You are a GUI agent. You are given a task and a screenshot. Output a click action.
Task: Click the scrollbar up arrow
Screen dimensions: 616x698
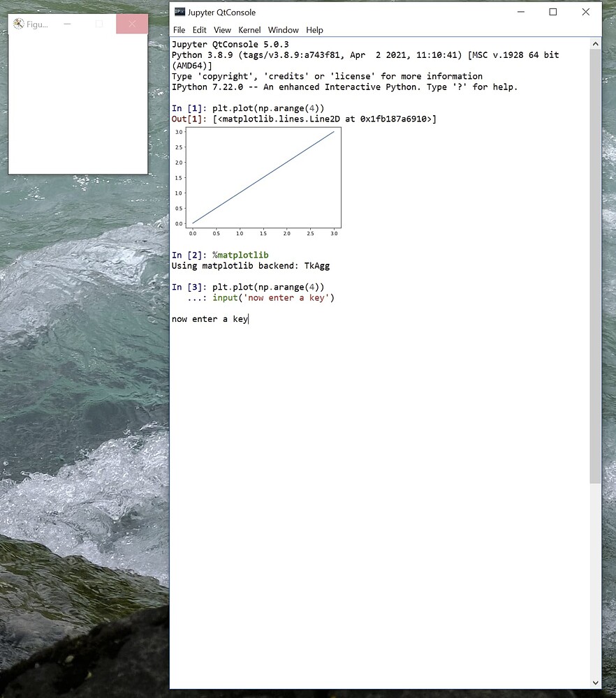click(595, 43)
